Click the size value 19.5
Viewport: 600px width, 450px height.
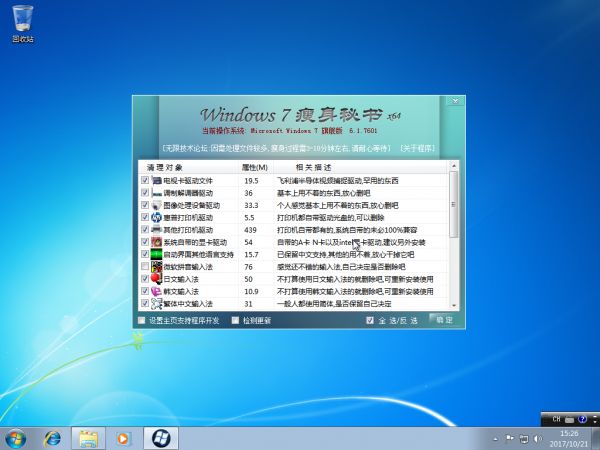coord(251,181)
